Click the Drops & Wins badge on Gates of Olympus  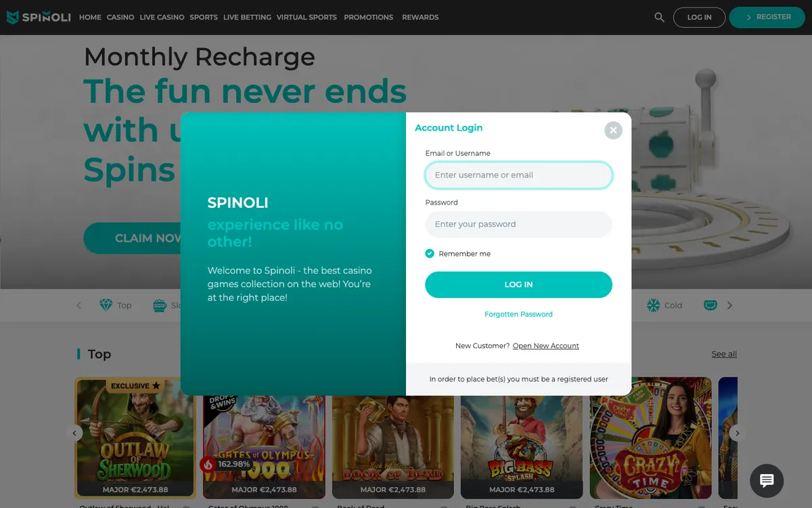[221, 403]
